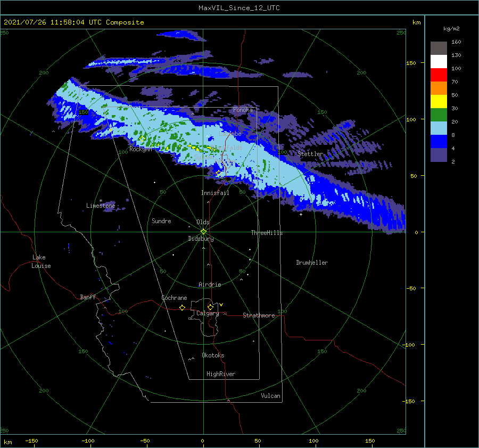
Task: Click the Innisfail city label
Action: coord(215,193)
